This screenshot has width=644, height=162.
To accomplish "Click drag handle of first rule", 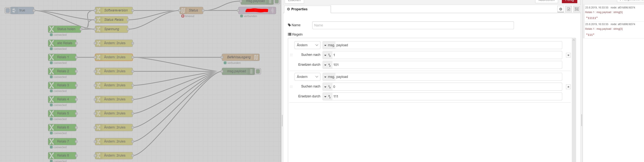I will 291,55.
